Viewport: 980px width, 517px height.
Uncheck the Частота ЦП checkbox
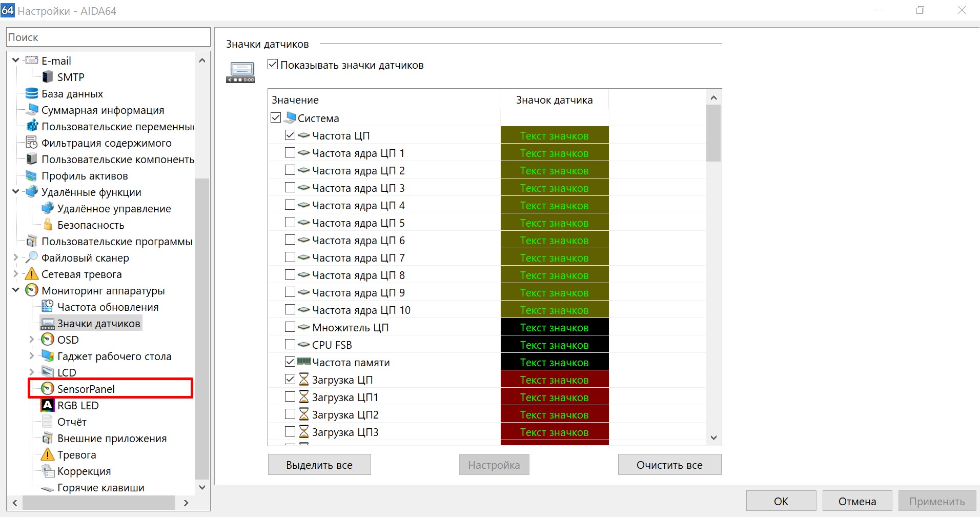point(290,135)
